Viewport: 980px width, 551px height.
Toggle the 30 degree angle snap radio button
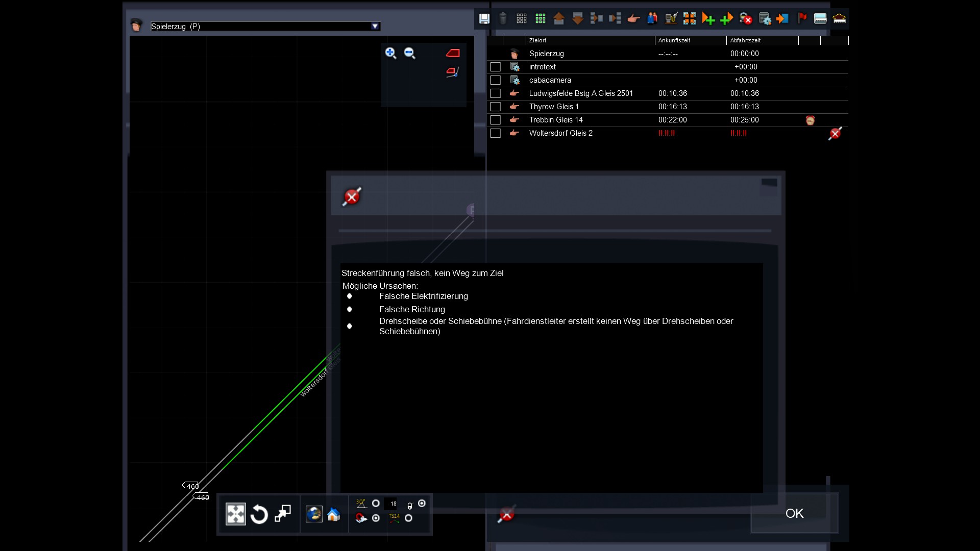click(x=376, y=504)
